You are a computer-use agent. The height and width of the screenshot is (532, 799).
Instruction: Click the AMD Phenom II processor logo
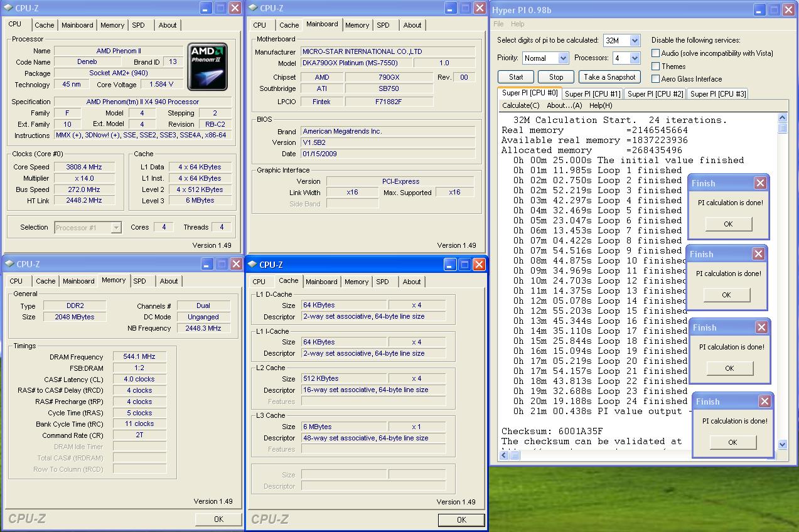pyautogui.click(x=207, y=66)
